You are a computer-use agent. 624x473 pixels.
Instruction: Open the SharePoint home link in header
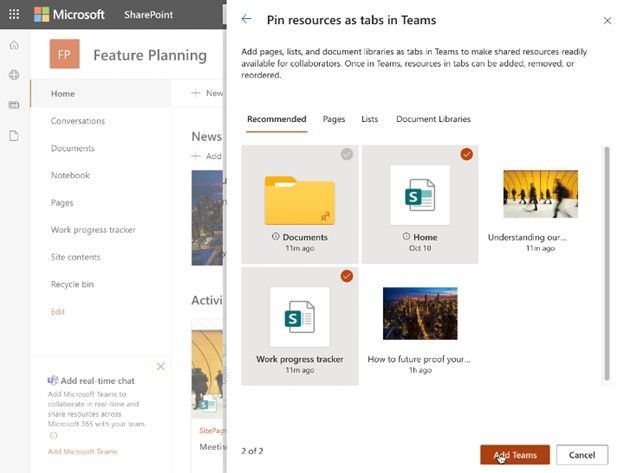148,15
